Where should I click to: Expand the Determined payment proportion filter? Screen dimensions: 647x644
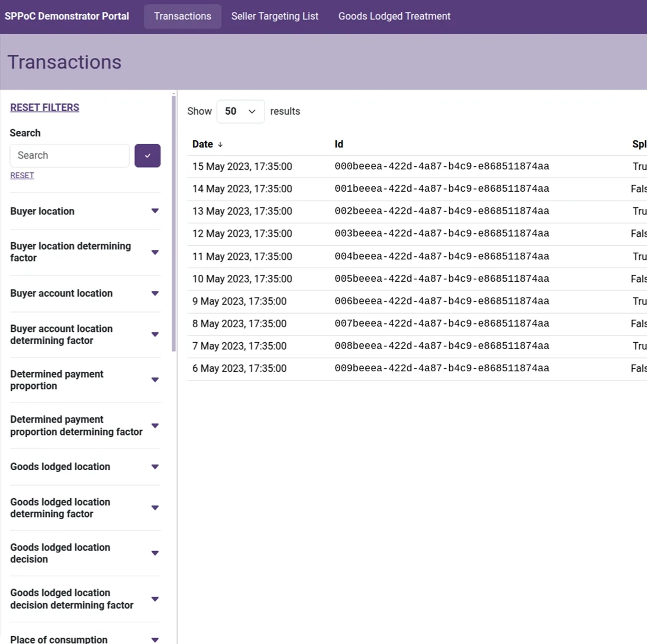click(155, 379)
